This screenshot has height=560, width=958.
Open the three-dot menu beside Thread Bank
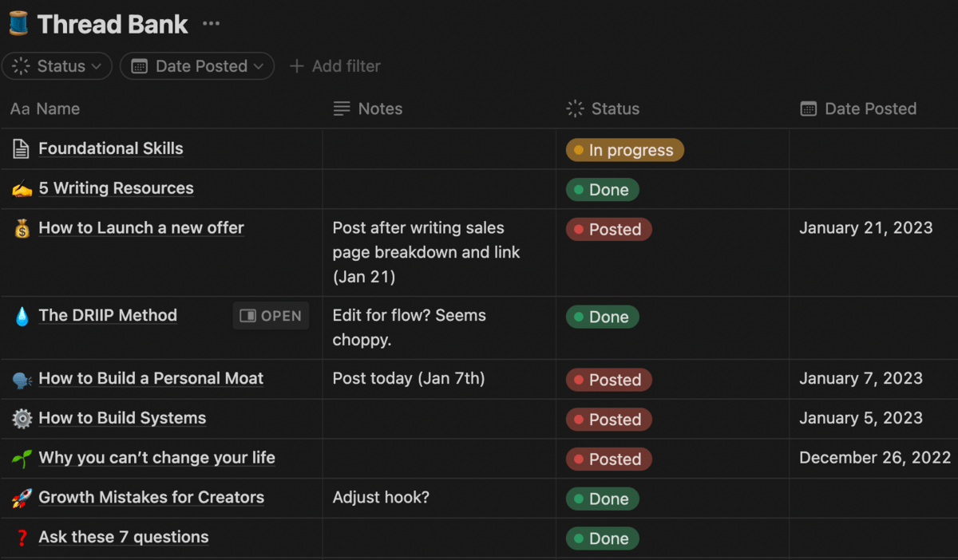pyautogui.click(x=211, y=24)
